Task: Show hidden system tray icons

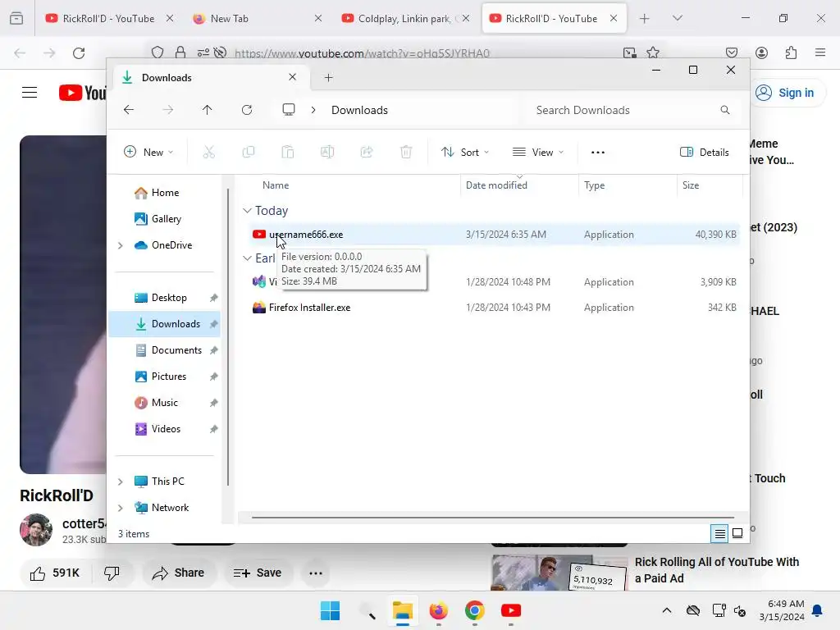Action: tap(666, 610)
